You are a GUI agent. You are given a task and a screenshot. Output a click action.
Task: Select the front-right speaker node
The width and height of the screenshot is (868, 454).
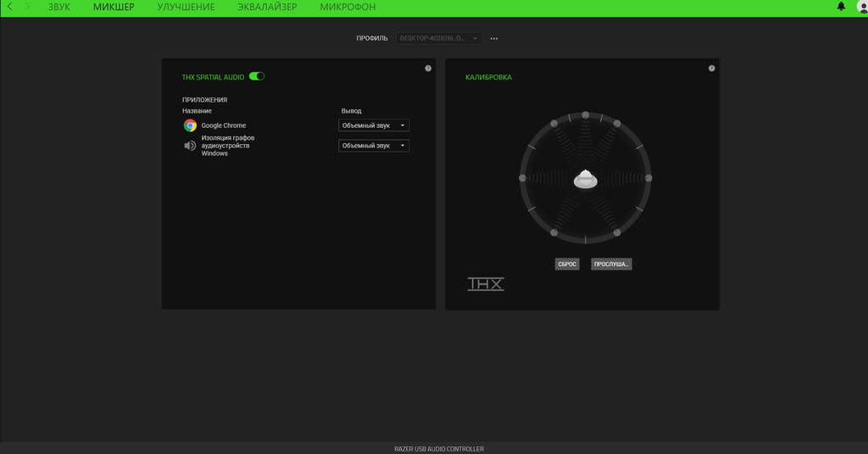click(617, 124)
